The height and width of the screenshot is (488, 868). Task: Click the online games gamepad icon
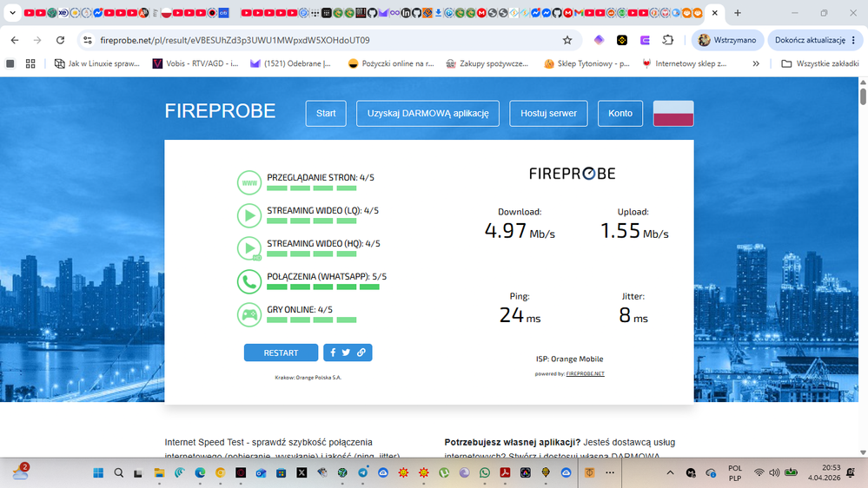(x=249, y=315)
